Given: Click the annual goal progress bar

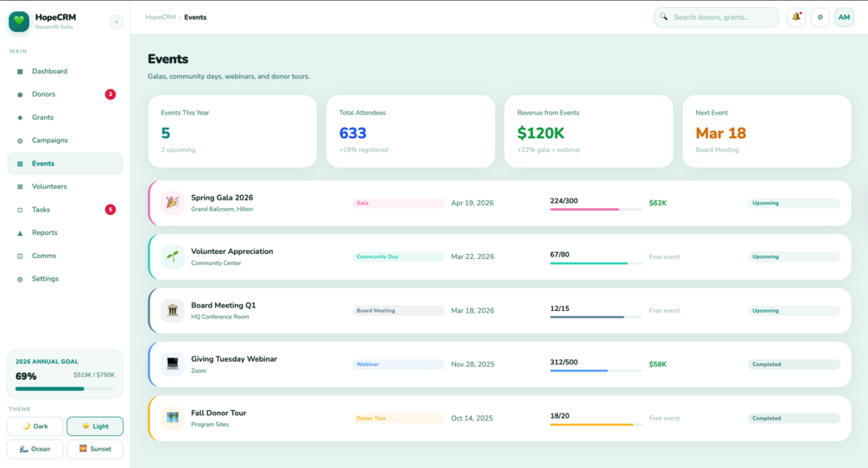Looking at the screenshot, I should pos(65,389).
